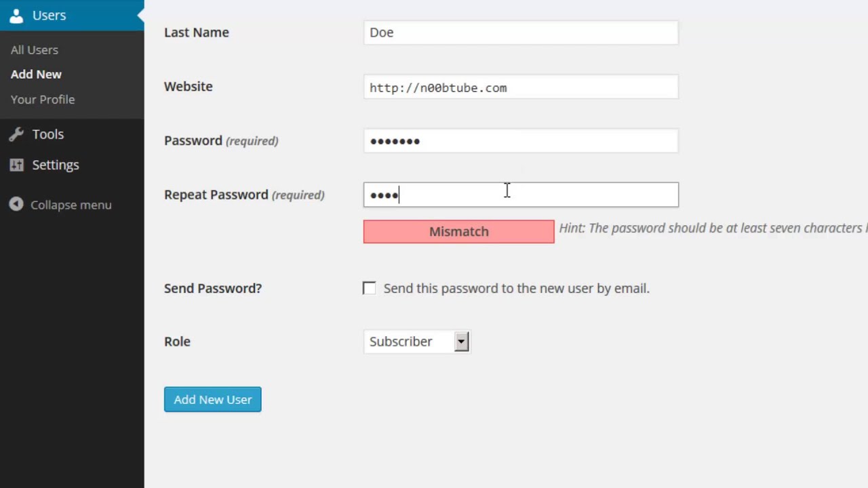Click the Collapse menu link

[71, 205]
